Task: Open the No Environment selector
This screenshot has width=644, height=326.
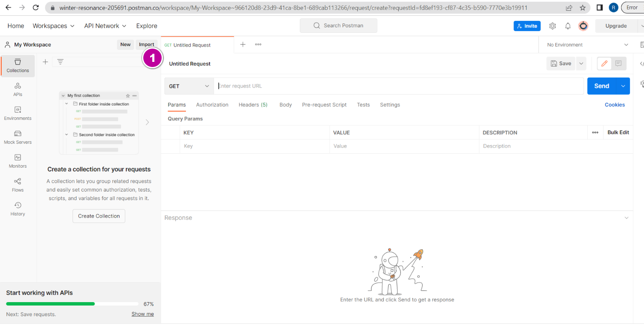Action: (x=587, y=45)
